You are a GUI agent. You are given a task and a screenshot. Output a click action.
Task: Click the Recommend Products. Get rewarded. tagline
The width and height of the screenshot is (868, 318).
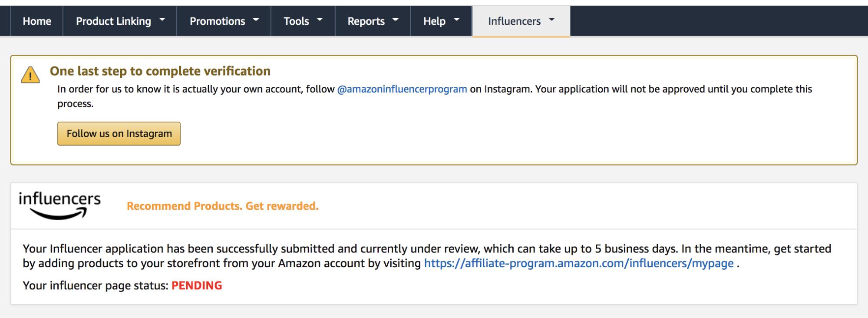pos(222,206)
